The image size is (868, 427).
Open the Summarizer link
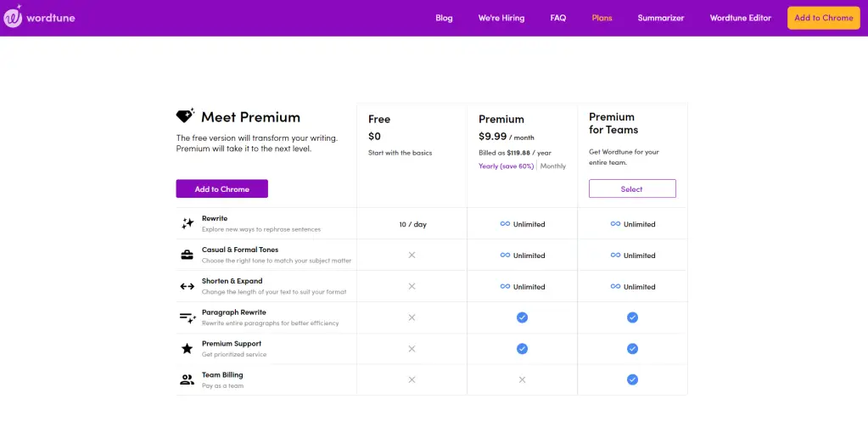661,18
